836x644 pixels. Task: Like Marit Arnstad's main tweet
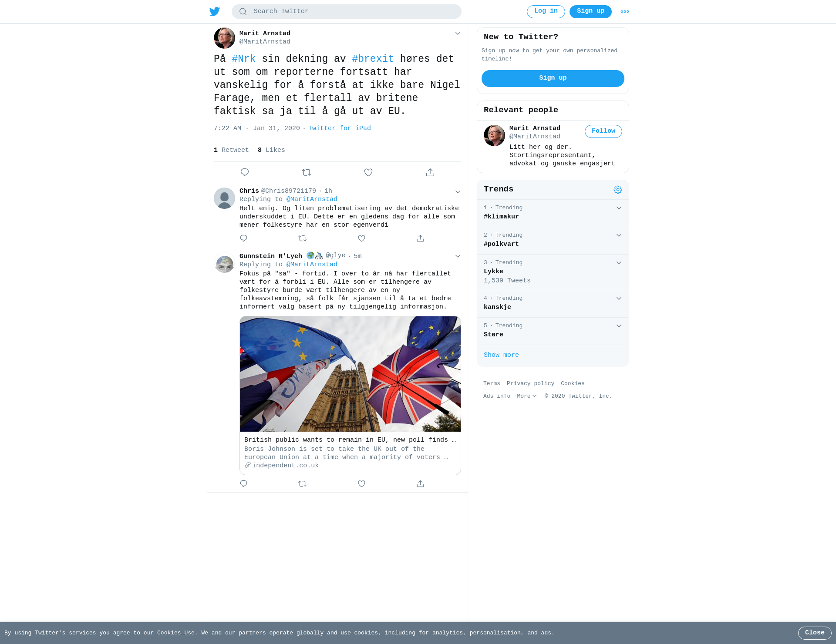[x=368, y=172]
